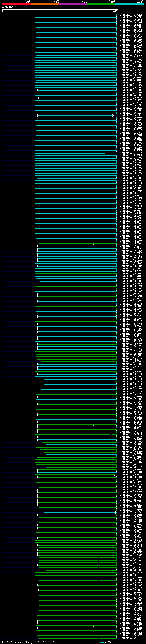Select the UniRef100_Q401B8 label
The image size is (146, 644).
tap(131, 80)
